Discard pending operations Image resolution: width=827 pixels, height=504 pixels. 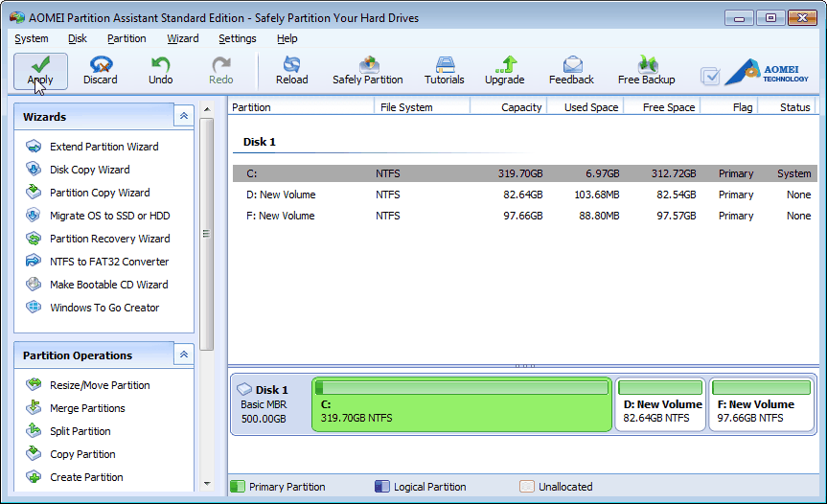(101, 71)
